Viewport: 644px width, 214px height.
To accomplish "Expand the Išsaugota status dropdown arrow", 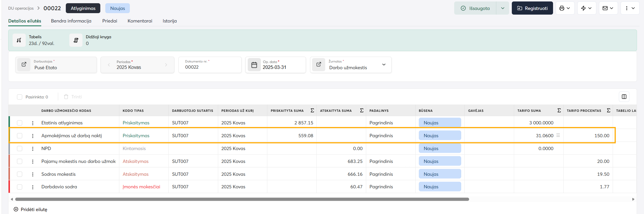I will [x=502, y=8].
